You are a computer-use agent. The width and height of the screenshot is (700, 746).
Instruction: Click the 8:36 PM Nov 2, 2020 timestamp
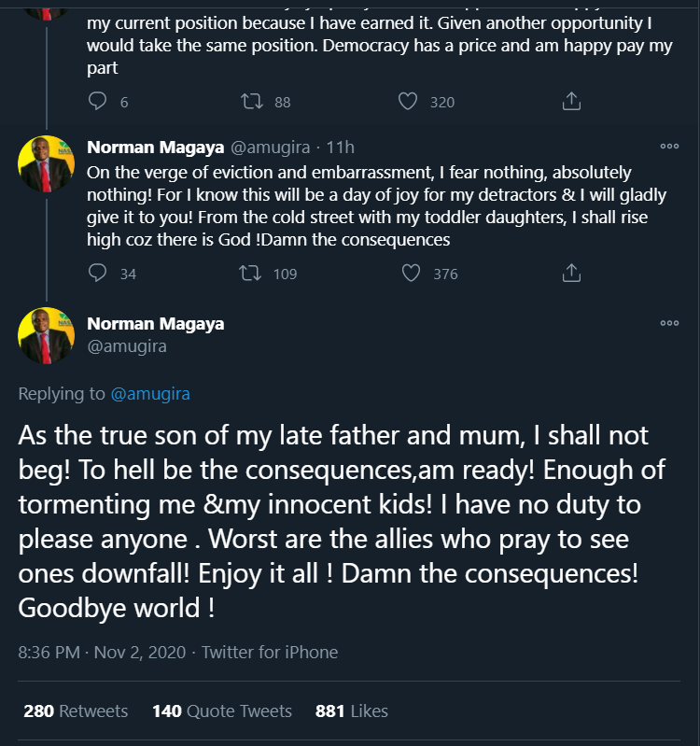pyautogui.click(x=102, y=652)
